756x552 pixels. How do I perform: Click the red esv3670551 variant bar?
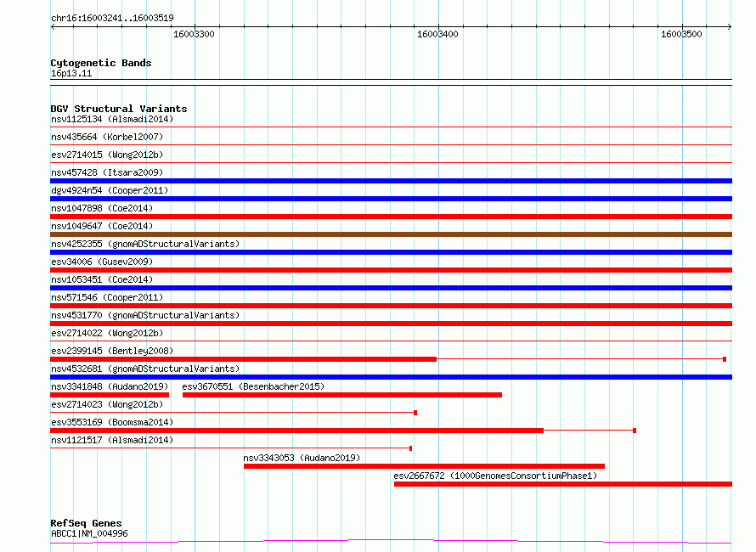(342, 395)
